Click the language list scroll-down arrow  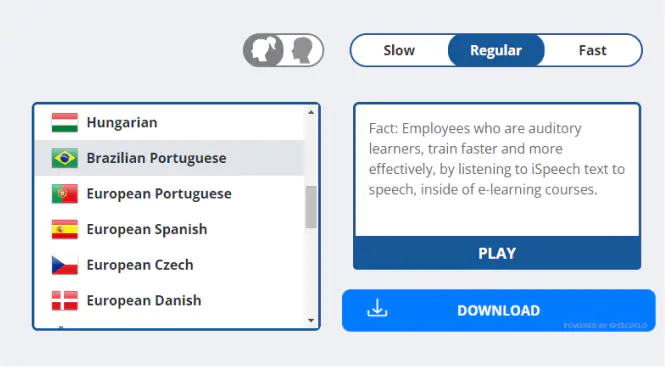(x=311, y=321)
